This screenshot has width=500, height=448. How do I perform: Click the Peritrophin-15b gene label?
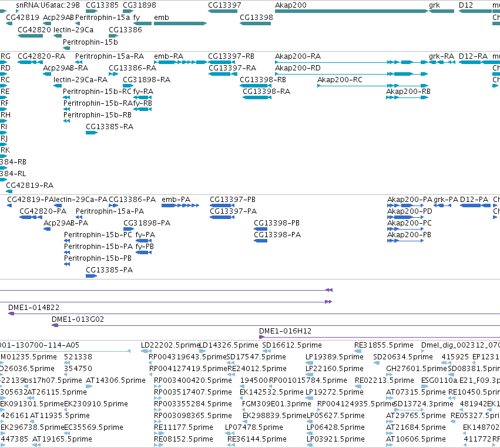click(x=90, y=42)
